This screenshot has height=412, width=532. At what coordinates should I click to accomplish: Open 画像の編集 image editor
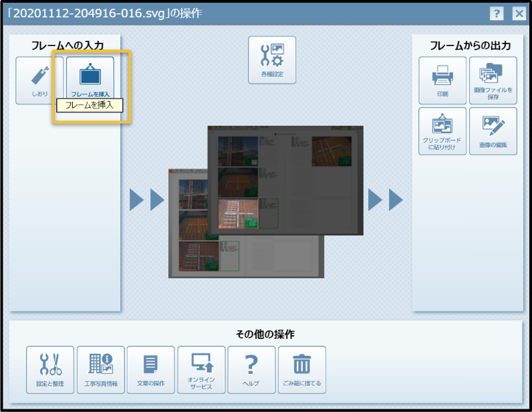(493, 130)
